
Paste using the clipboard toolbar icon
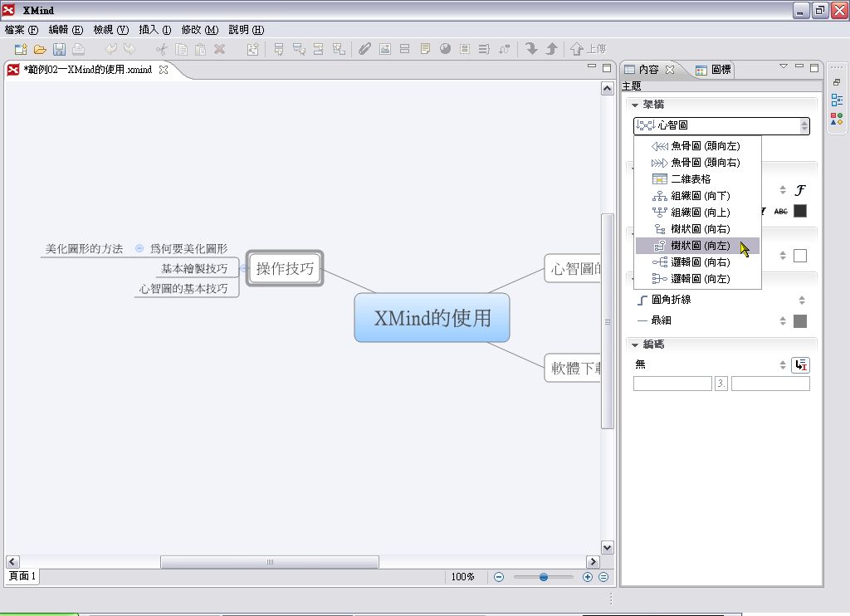point(200,49)
